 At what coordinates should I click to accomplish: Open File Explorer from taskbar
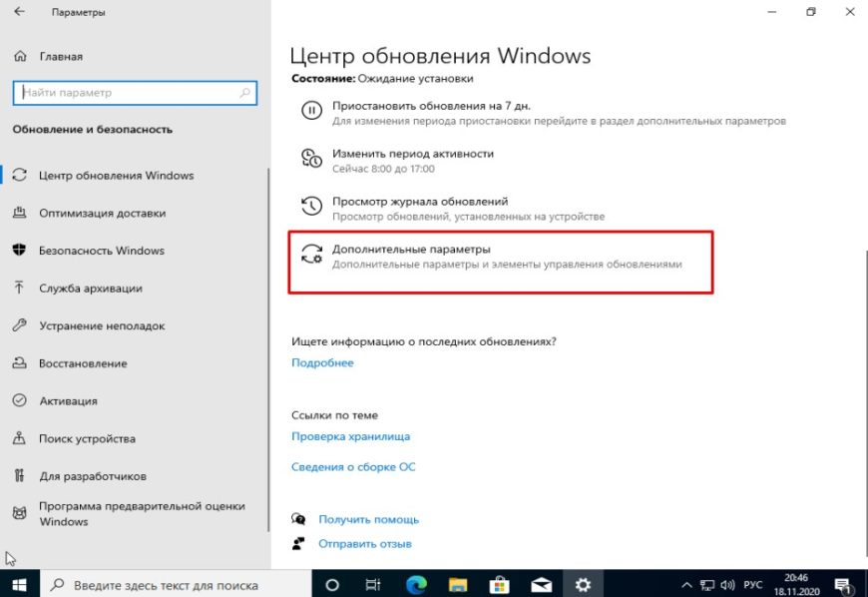[458, 585]
